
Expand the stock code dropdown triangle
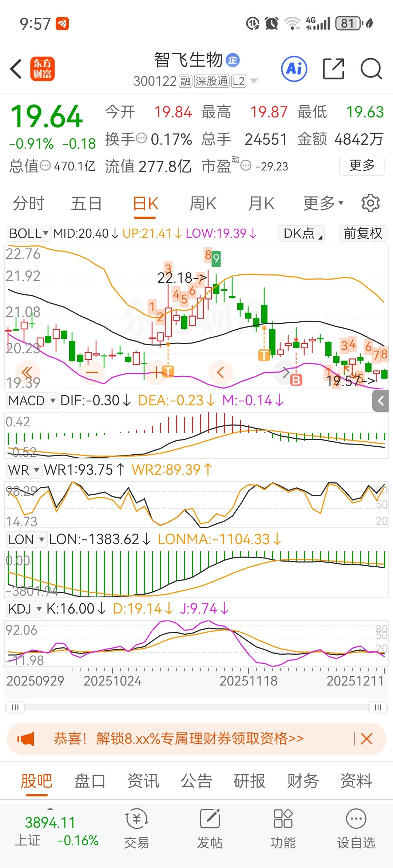[x=254, y=81]
